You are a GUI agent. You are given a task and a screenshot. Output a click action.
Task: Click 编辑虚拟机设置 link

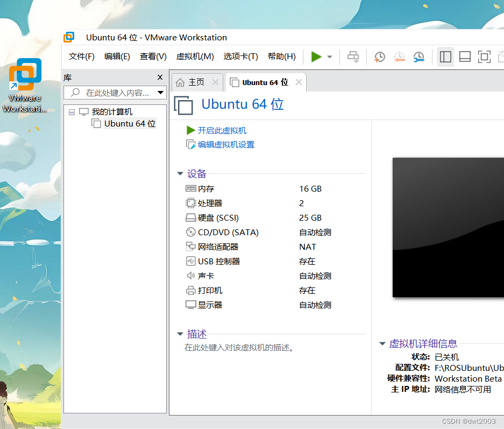[x=226, y=145]
